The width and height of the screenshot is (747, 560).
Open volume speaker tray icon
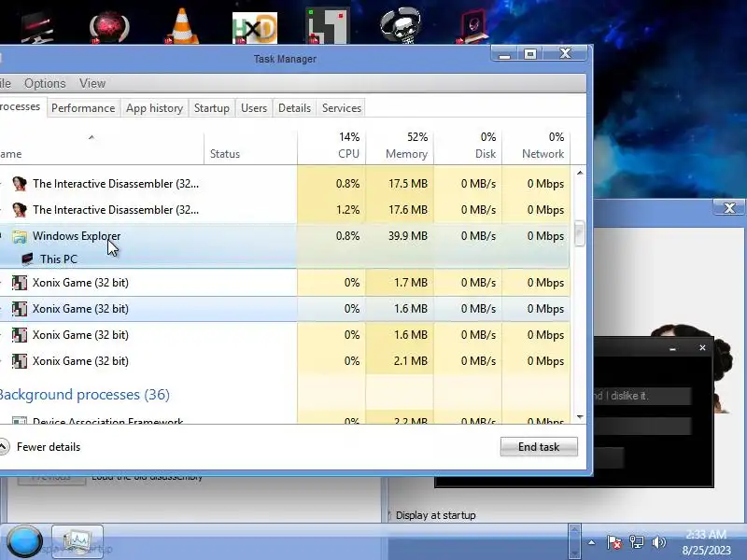click(x=659, y=542)
